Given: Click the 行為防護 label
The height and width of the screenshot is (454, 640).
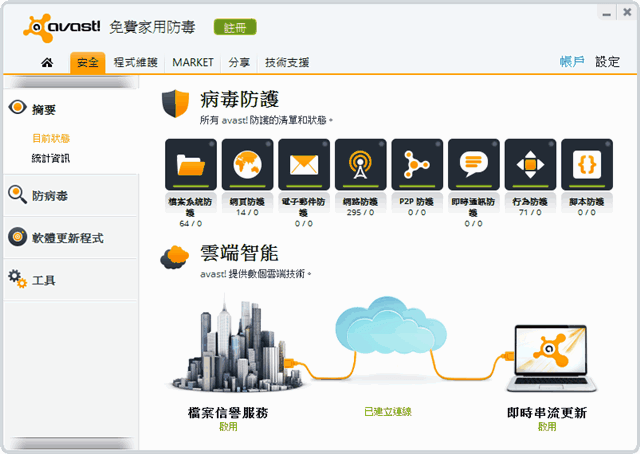Looking at the screenshot, I should click(x=530, y=202).
